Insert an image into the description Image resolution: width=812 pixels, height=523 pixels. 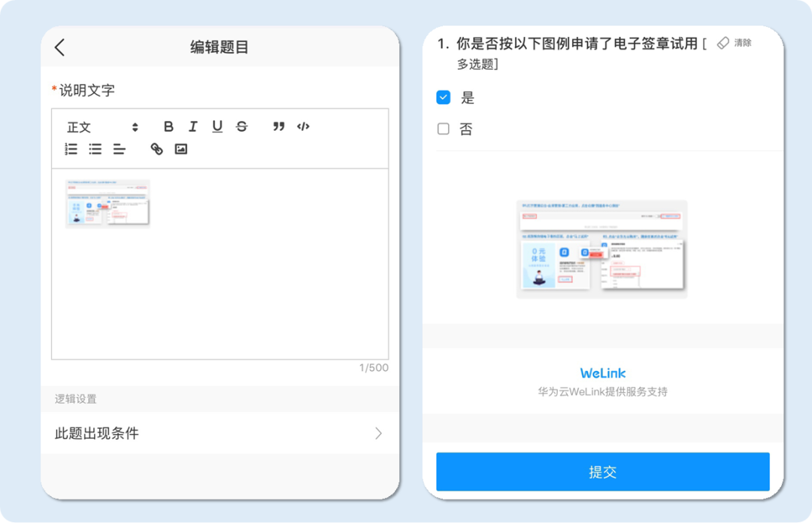180,149
